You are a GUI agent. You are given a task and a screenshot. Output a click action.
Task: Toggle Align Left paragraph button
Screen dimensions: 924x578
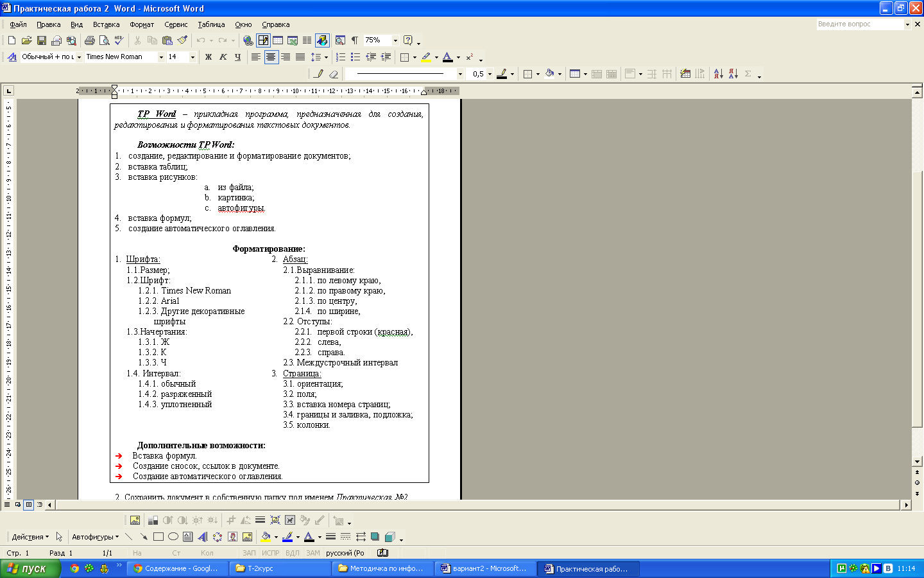pyautogui.click(x=255, y=57)
